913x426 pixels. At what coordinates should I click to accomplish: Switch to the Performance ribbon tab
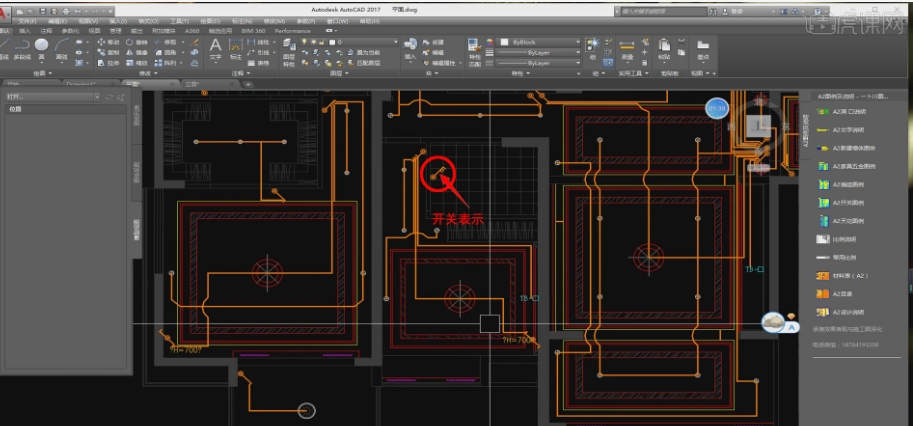292,30
